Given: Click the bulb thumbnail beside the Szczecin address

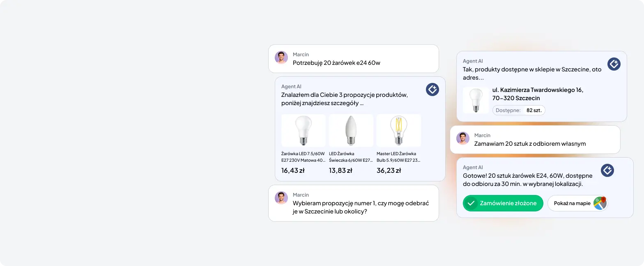Looking at the screenshot, I should 476,100.
